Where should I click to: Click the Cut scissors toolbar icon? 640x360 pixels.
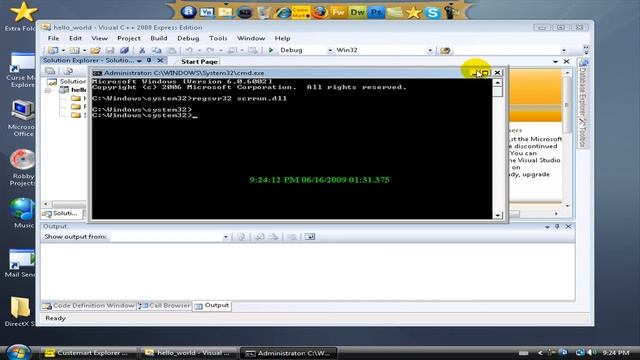tap(142, 50)
